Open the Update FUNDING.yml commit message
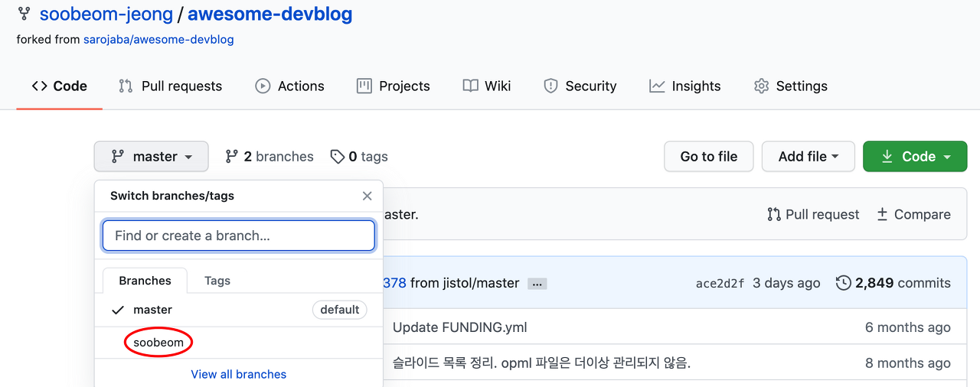Image resolution: width=980 pixels, height=387 pixels. (460, 327)
